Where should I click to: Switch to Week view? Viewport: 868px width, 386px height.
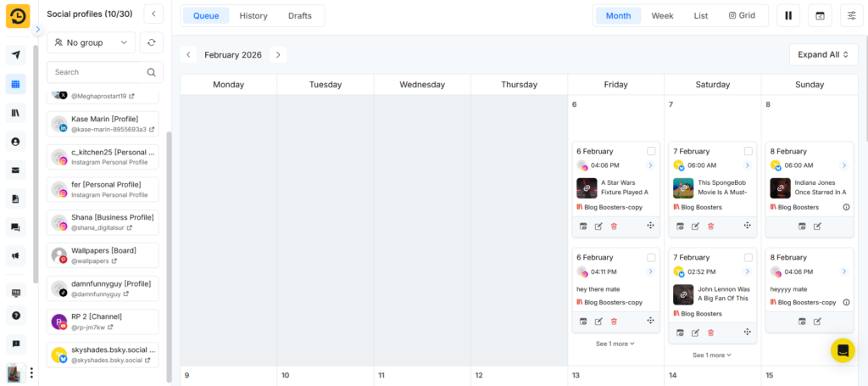[663, 15]
